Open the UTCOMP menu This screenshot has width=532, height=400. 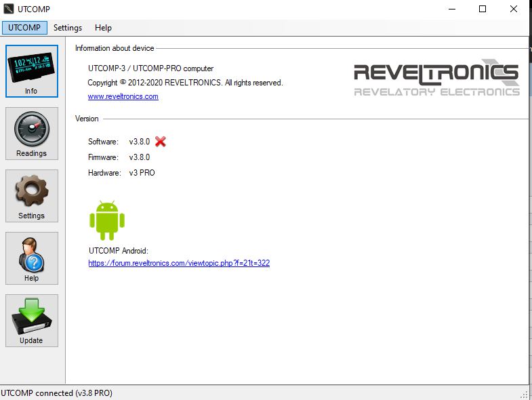(x=24, y=28)
